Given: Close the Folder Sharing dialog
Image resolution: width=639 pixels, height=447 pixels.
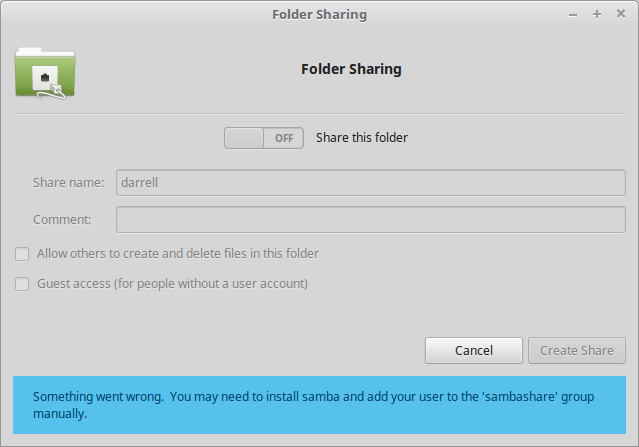Looking at the screenshot, I should [620, 14].
